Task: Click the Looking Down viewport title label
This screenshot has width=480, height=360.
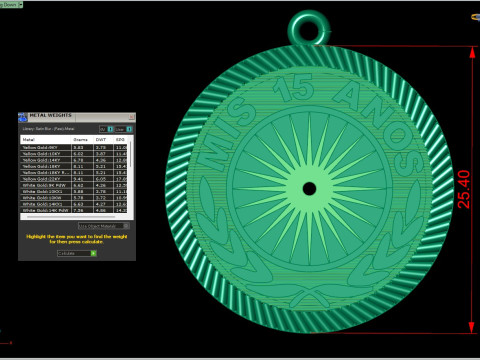Action: click(x=9, y=5)
